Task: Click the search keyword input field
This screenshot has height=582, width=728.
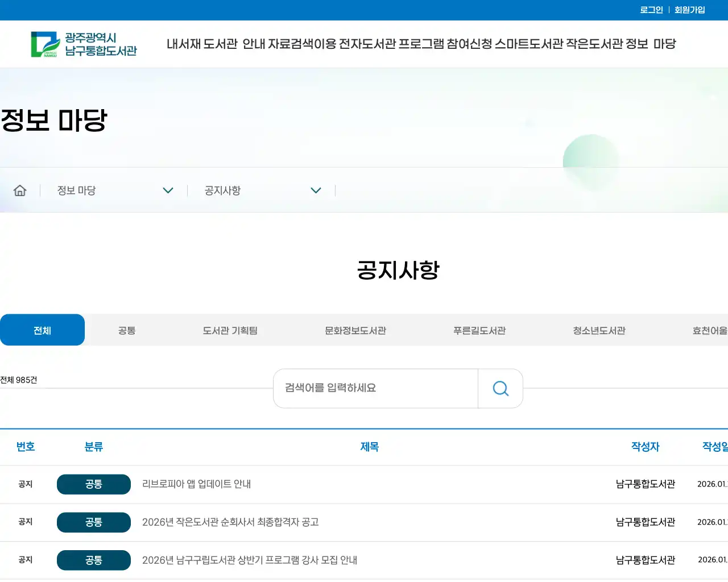Action: pyautogui.click(x=375, y=388)
